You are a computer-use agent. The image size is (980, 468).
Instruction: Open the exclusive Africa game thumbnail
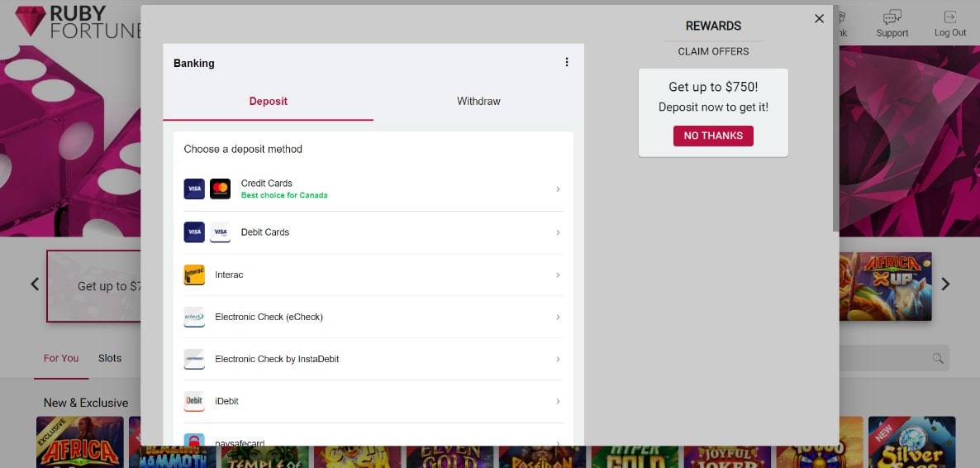coord(80,442)
